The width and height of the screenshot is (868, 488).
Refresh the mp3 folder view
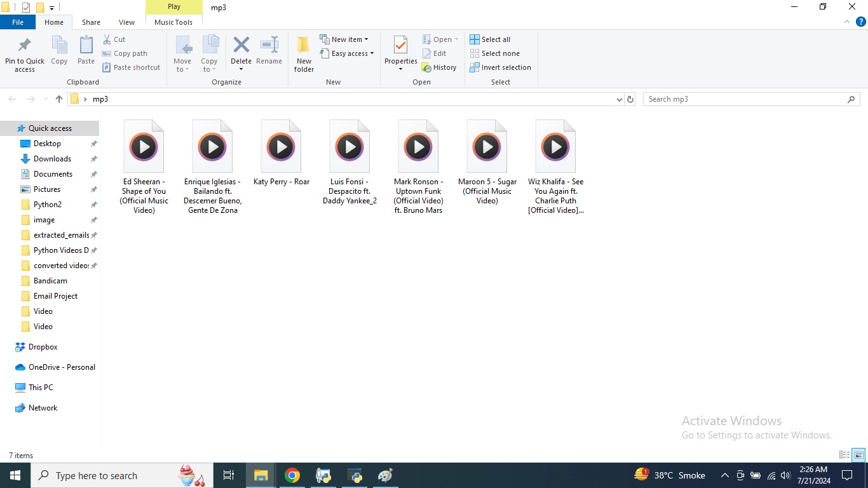(630, 99)
